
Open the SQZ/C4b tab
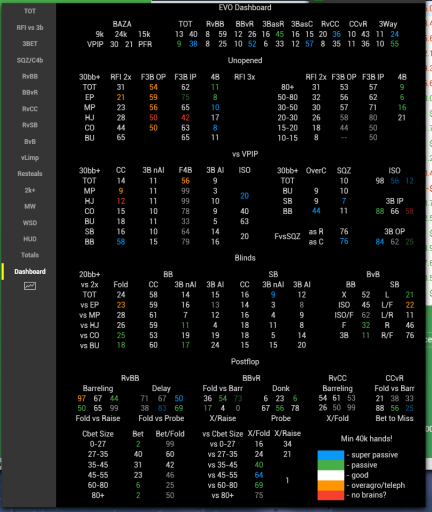30,60
